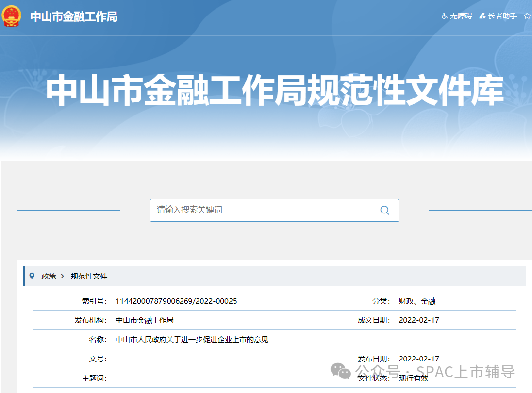Click the 成文日期 label
The width and height of the screenshot is (532, 393).
click(x=374, y=320)
